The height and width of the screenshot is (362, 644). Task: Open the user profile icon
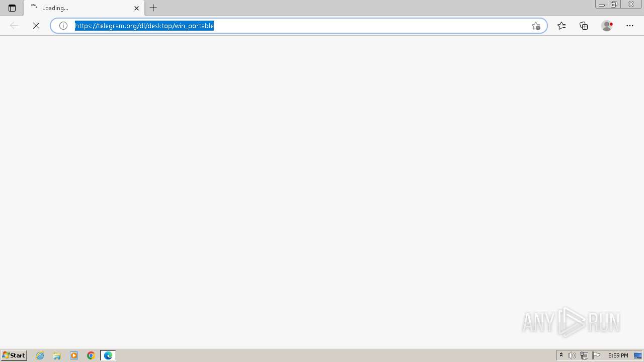tap(607, 26)
